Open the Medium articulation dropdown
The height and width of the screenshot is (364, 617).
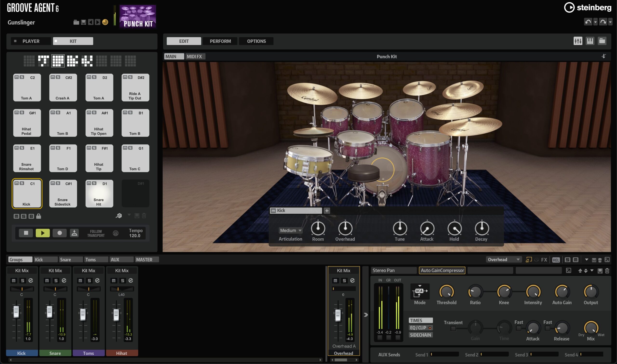click(x=290, y=230)
